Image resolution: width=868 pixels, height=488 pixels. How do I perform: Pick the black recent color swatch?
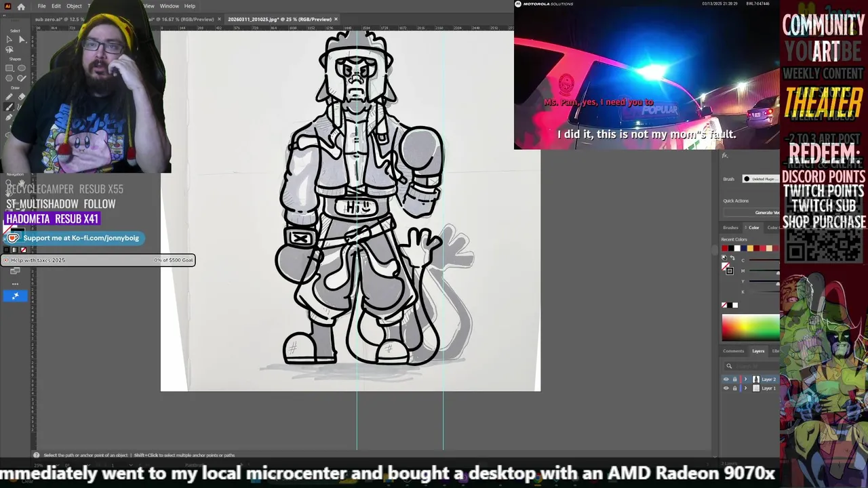pyautogui.click(x=731, y=248)
